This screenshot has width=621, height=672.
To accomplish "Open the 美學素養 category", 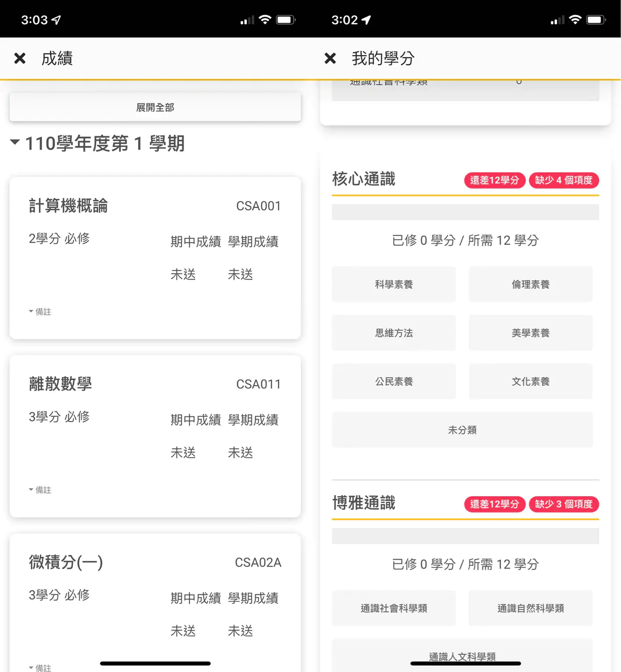I will (530, 333).
